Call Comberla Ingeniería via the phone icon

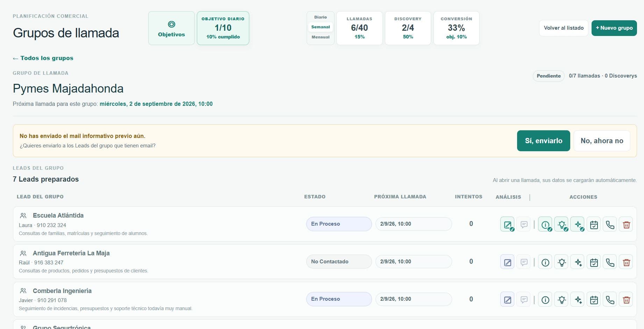pos(610,299)
